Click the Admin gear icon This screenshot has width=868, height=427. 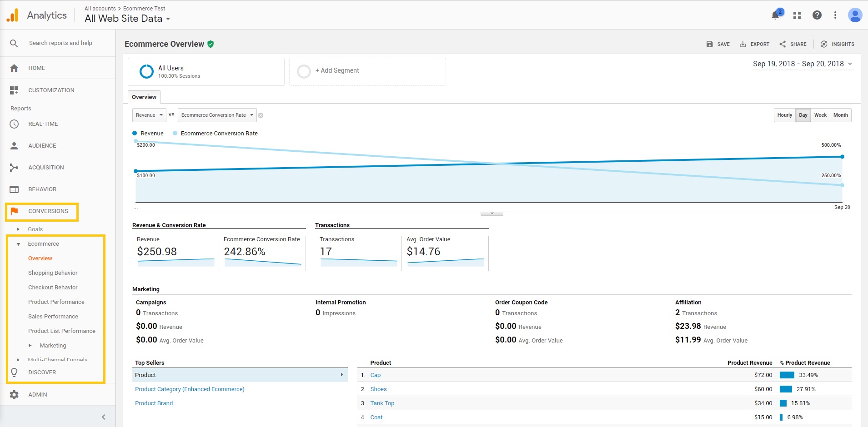coord(14,395)
